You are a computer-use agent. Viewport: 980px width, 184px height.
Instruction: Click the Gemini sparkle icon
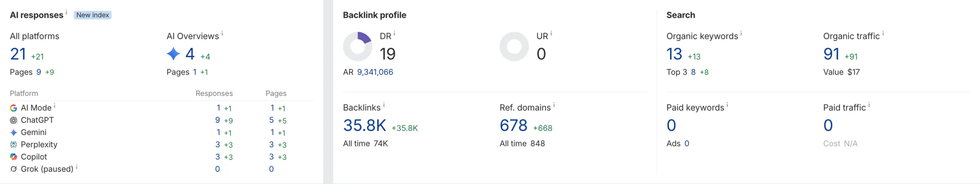click(13, 133)
